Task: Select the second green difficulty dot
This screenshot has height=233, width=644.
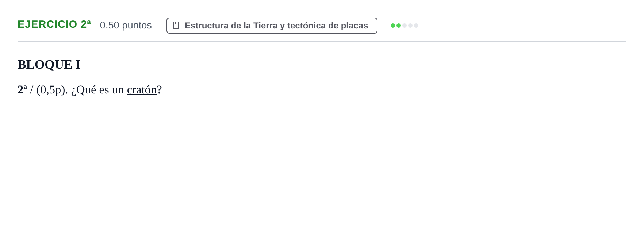Action: [399, 26]
